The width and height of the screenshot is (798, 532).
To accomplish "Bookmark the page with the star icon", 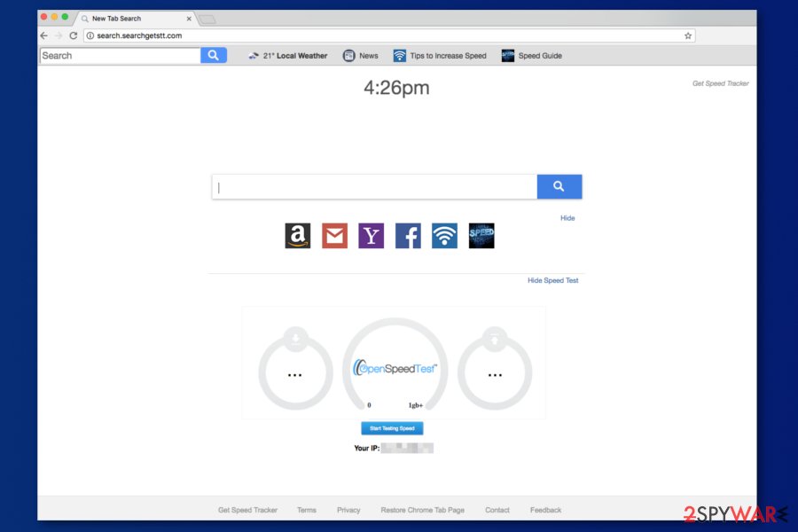I will [x=688, y=35].
